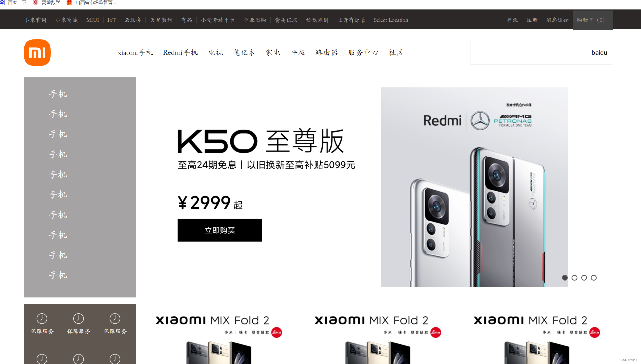641x364 pixels.
Task: Click into the search input field
Action: [x=528, y=53]
